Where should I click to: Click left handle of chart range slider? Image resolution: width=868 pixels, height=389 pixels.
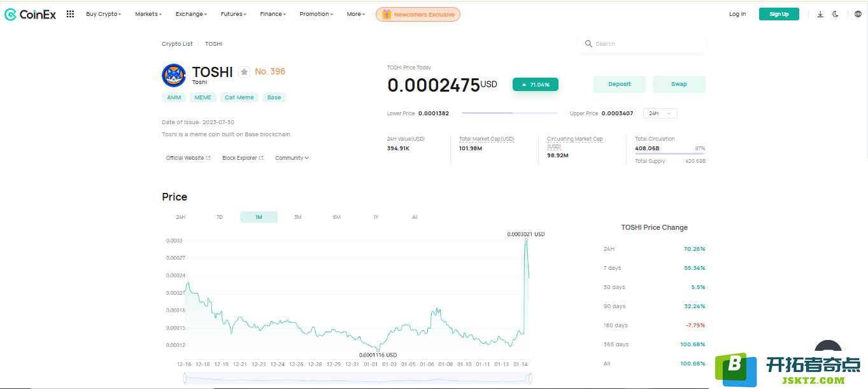click(x=185, y=378)
